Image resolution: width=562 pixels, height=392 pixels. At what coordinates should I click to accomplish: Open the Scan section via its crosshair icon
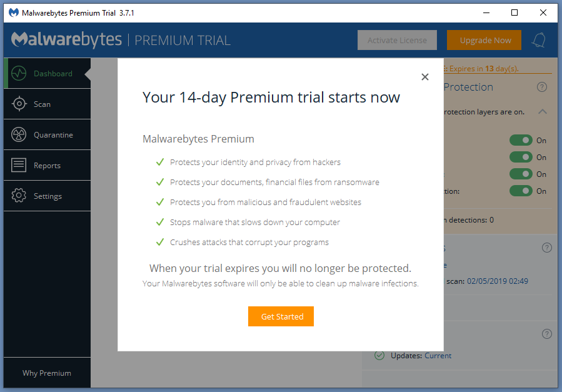tap(19, 104)
